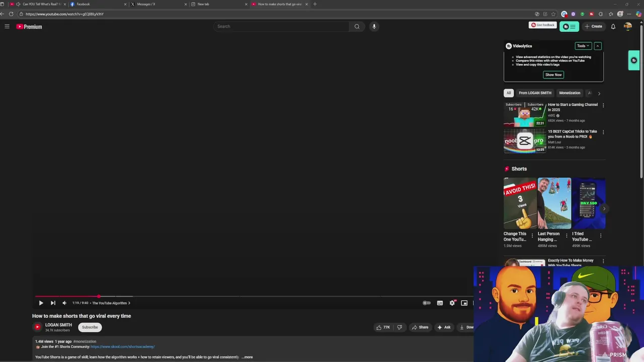Start voice search with microphone icon
Viewport: 644px width, 362px height.
click(x=374, y=26)
